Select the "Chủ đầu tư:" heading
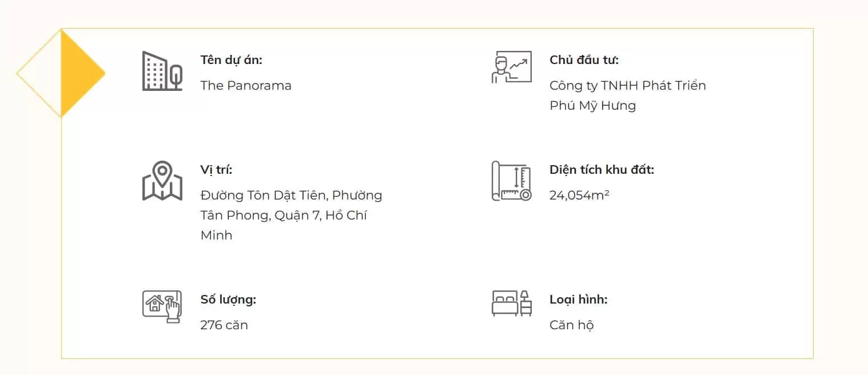The height and width of the screenshot is (375, 868). pos(584,60)
